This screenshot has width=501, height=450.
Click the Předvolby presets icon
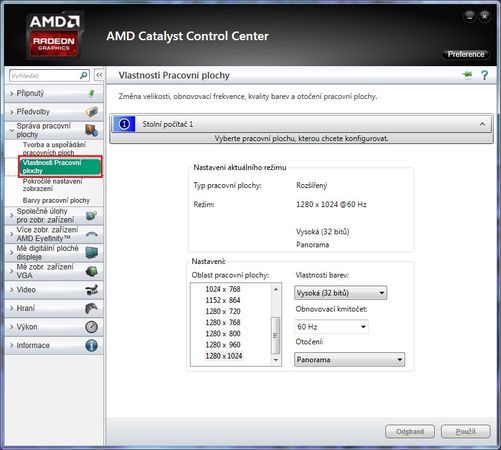tap(92, 112)
